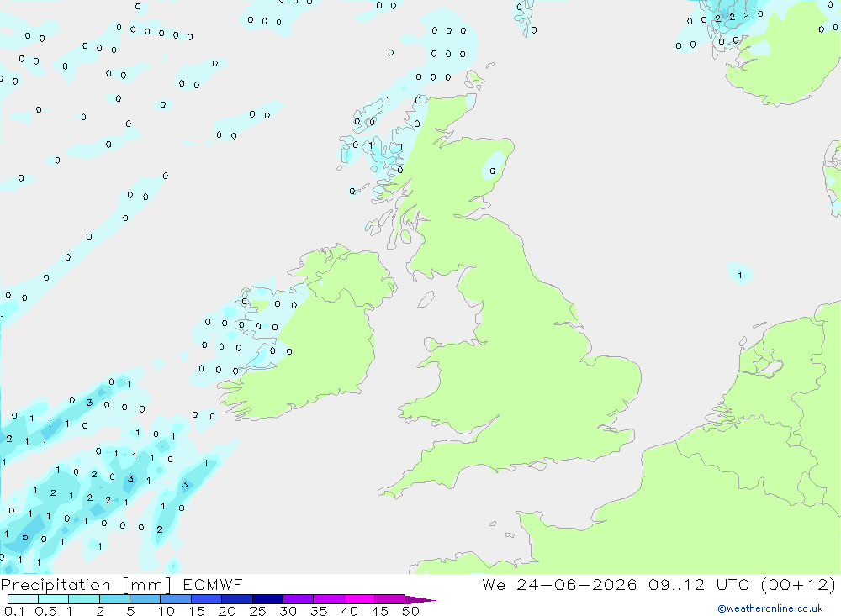Click the '30' legend scale label
The image size is (841, 616).
click(288, 611)
